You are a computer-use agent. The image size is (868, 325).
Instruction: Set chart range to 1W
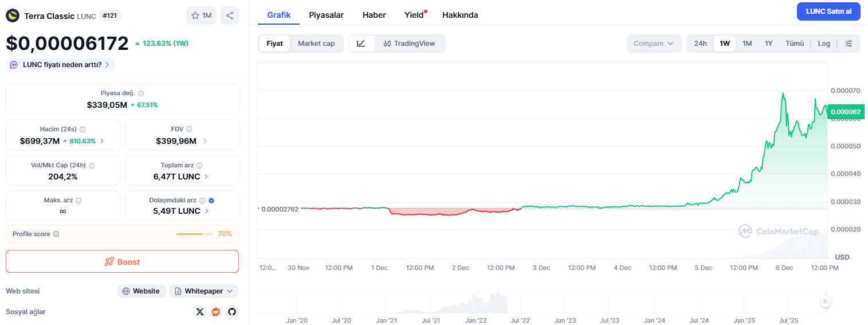tap(725, 44)
